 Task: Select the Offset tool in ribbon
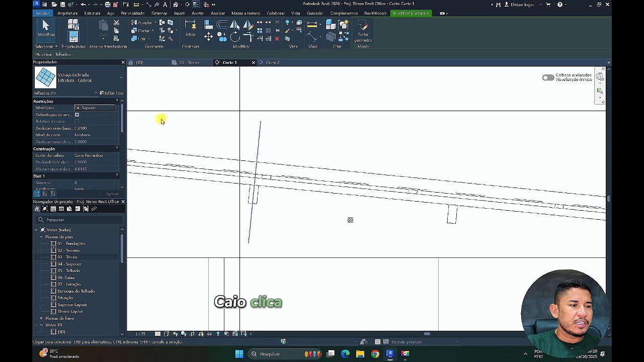coord(222,24)
